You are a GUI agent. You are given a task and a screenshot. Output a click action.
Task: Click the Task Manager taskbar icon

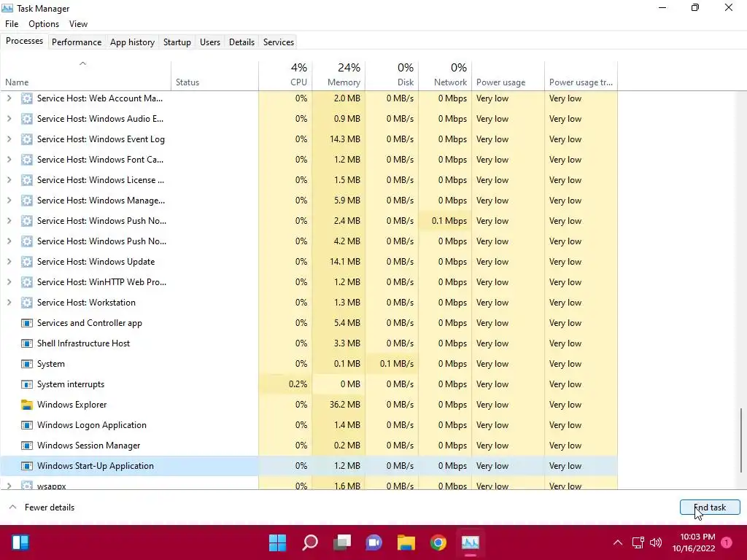(x=471, y=542)
